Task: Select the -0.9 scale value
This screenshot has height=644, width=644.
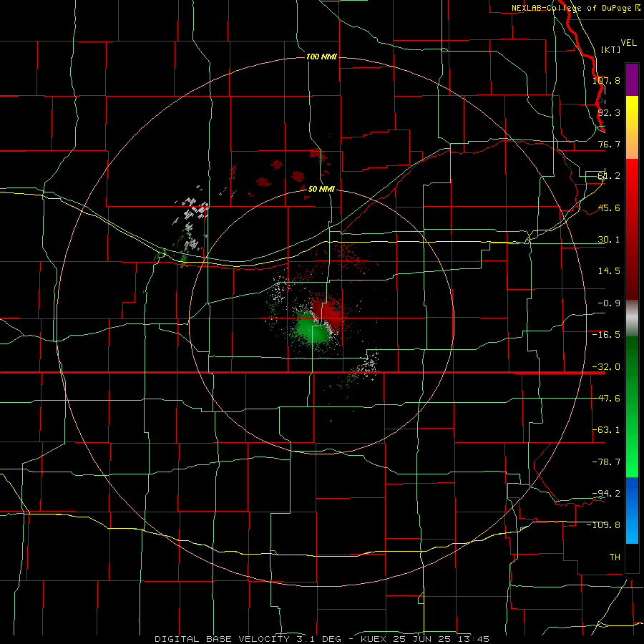Action: coord(609,303)
